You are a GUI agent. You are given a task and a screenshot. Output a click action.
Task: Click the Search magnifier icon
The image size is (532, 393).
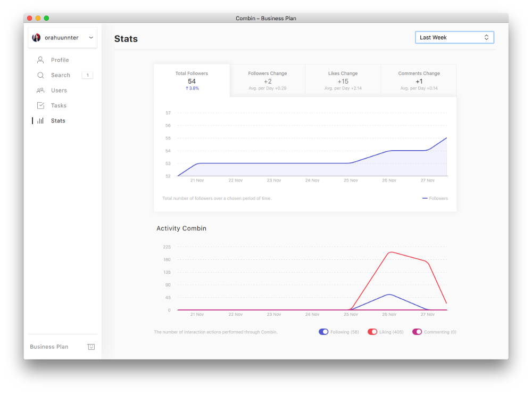40,75
